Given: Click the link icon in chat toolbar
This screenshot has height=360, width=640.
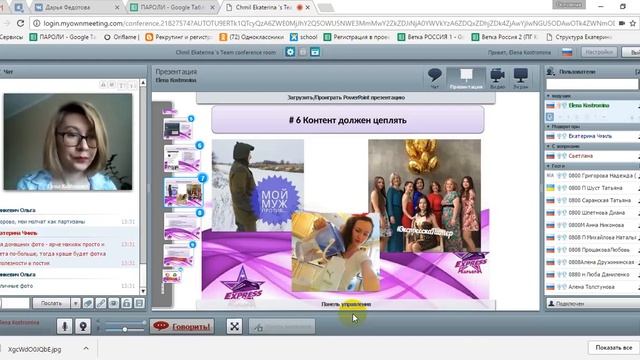Looking at the screenshot, I should coord(101,303).
